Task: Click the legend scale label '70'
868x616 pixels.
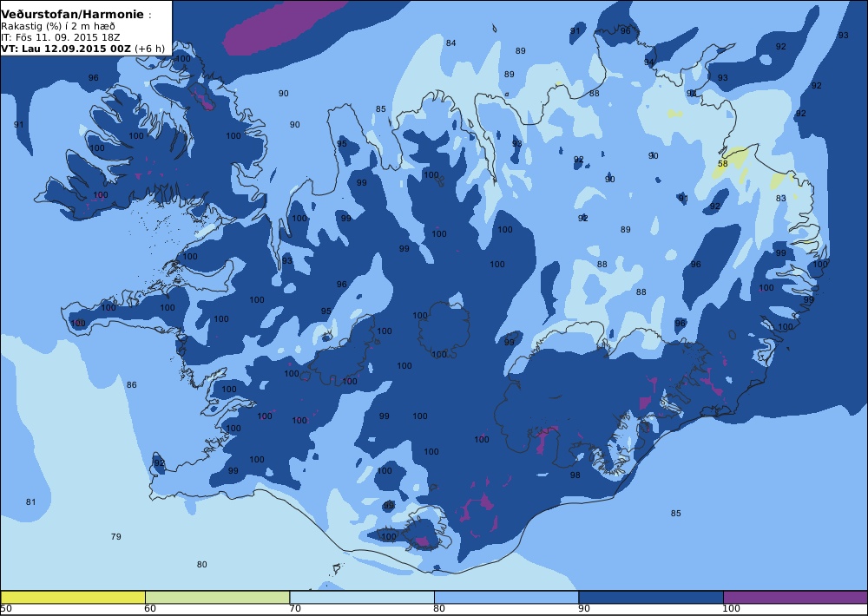Action: [x=295, y=609]
